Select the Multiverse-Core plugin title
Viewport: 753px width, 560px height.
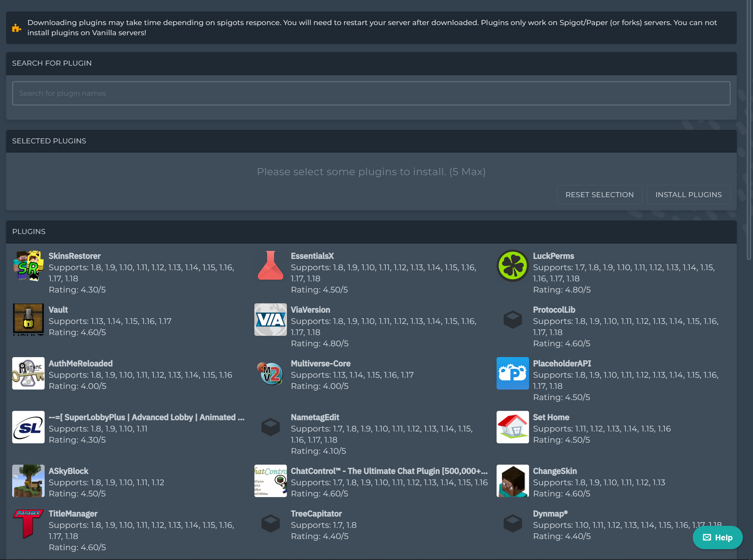[x=320, y=364]
